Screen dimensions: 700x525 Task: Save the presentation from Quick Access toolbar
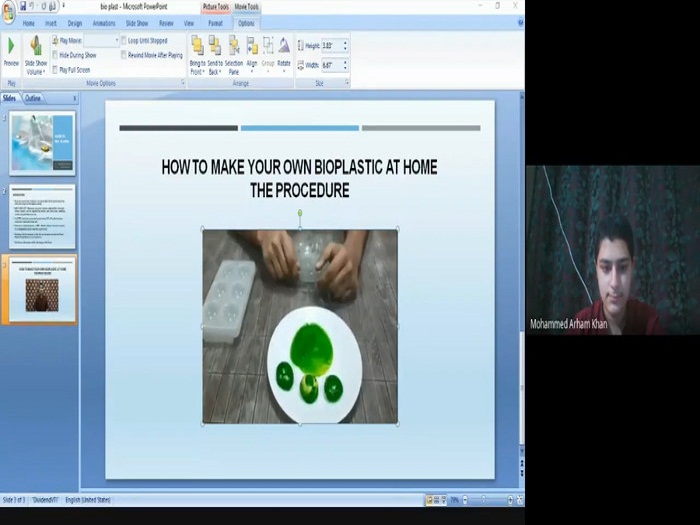[x=23, y=6]
